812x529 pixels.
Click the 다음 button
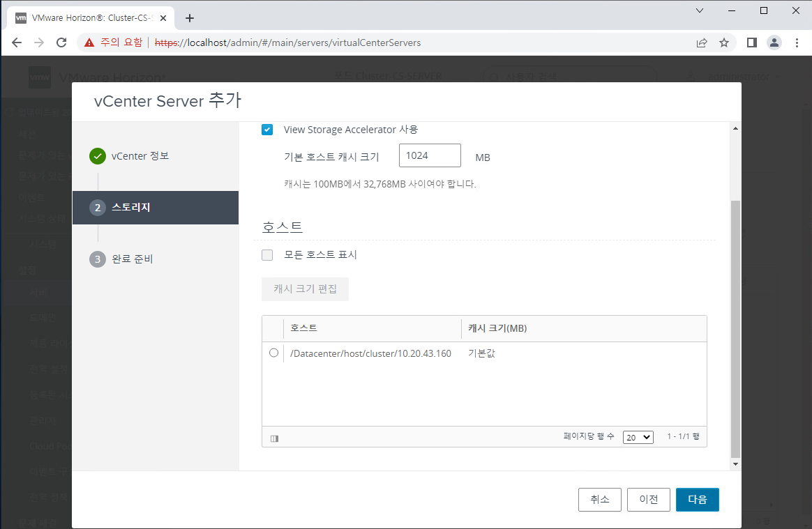click(x=697, y=500)
